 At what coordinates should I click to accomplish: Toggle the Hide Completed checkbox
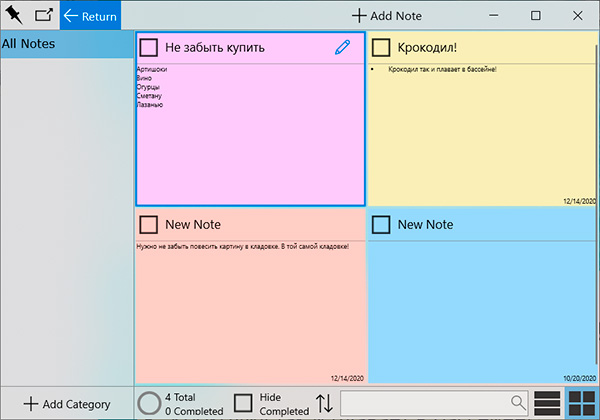click(243, 403)
